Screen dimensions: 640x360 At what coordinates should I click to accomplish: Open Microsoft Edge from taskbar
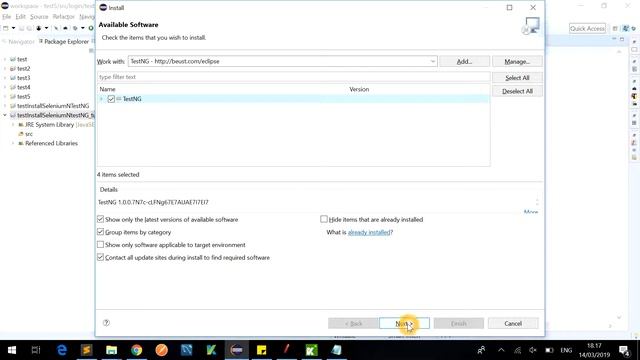[x=62, y=350]
